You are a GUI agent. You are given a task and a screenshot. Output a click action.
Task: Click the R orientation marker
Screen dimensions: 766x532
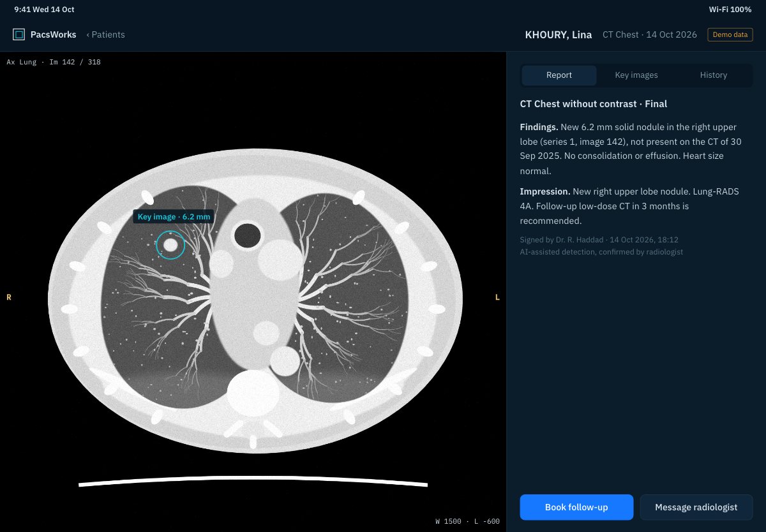pyautogui.click(x=9, y=298)
